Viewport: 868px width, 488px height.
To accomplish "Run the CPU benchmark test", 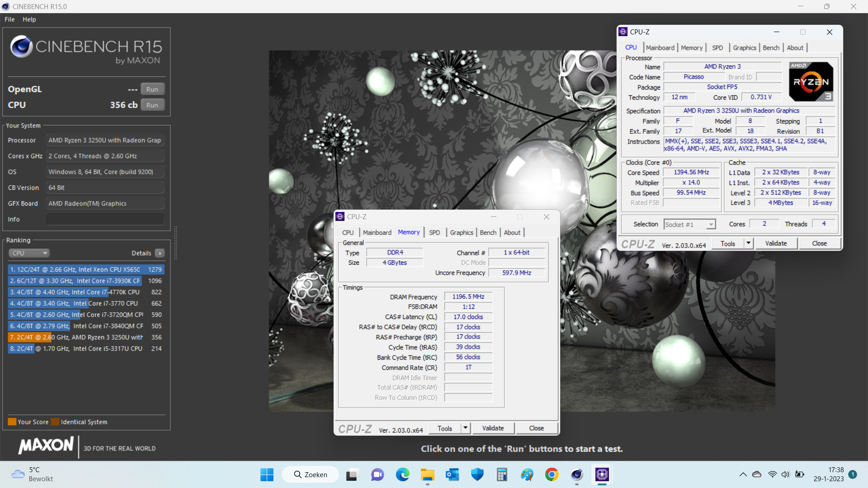I will [x=152, y=105].
